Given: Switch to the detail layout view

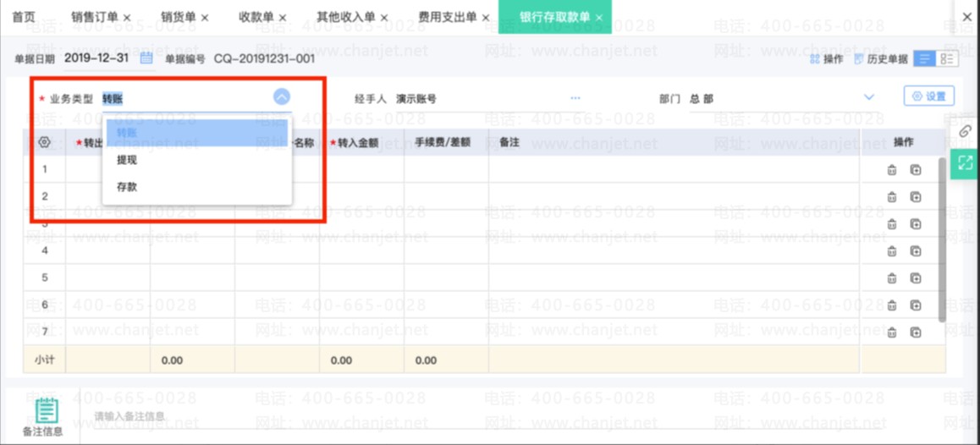Looking at the screenshot, I should tap(947, 58).
